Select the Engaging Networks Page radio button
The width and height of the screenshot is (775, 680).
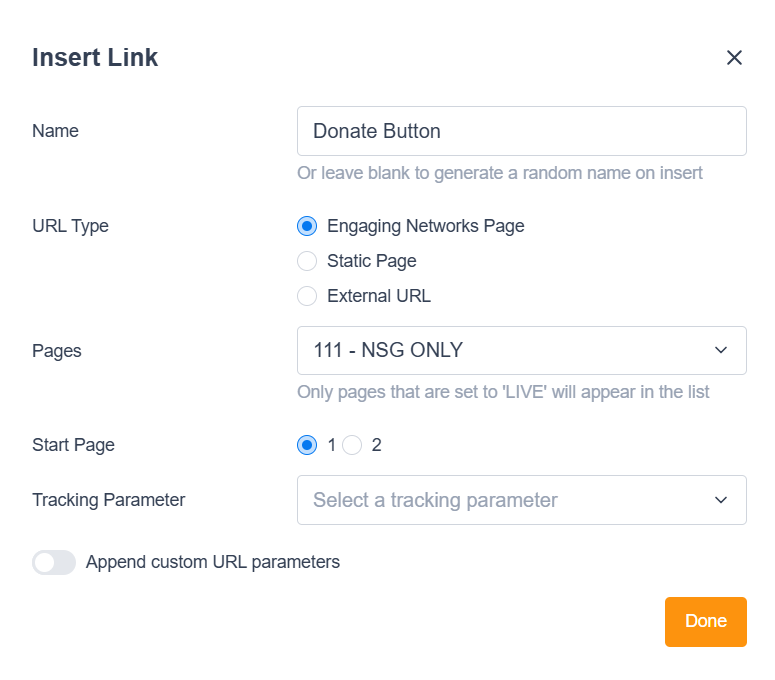[x=307, y=226]
